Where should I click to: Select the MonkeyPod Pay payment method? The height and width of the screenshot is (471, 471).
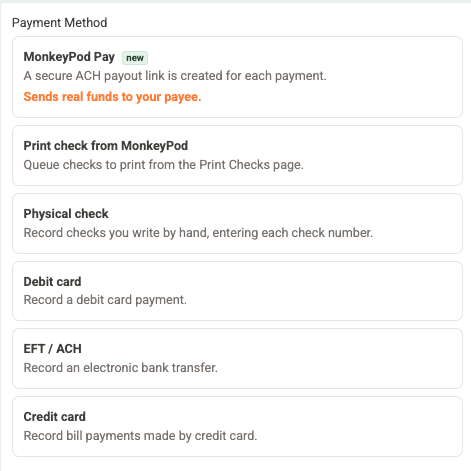click(x=237, y=77)
